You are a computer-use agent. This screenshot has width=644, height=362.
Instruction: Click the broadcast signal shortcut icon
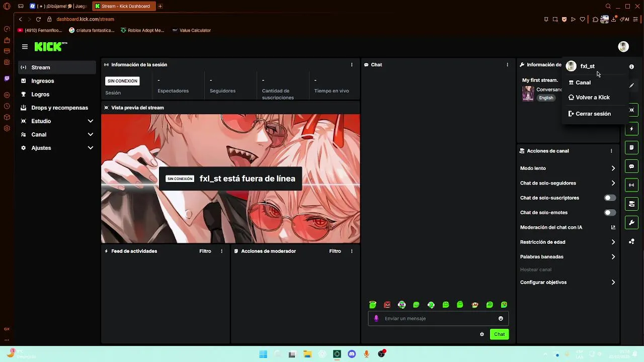click(631, 185)
